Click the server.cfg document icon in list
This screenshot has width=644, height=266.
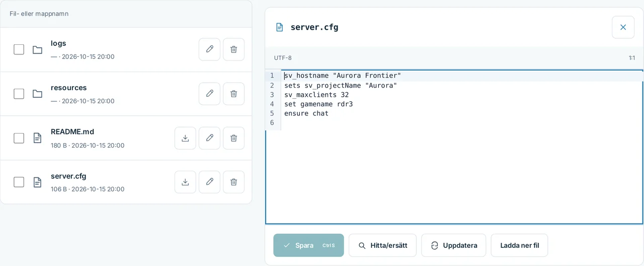coord(37,182)
